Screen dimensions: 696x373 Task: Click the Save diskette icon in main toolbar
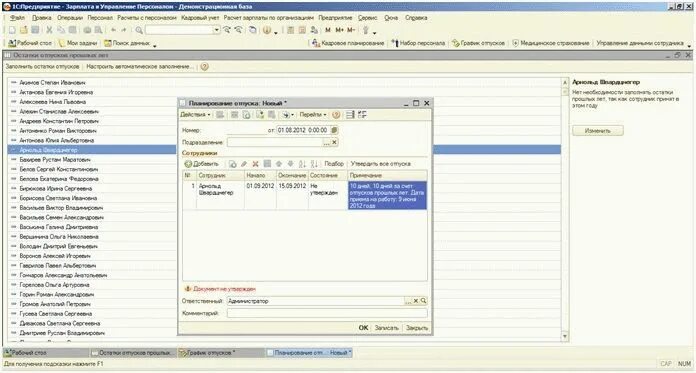coord(35,30)
